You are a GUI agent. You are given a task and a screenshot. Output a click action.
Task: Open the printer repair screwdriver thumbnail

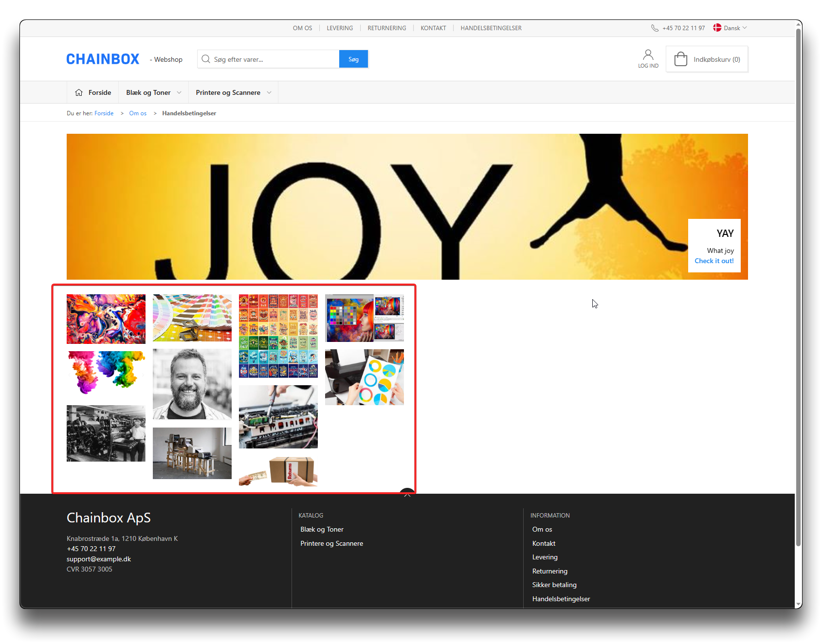(x=278, y=417)
